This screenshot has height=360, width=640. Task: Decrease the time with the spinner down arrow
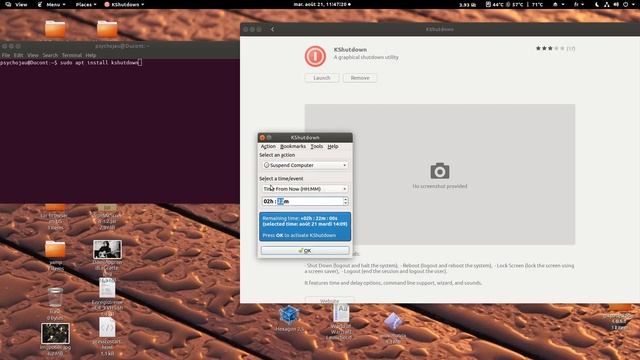[346, 203]
